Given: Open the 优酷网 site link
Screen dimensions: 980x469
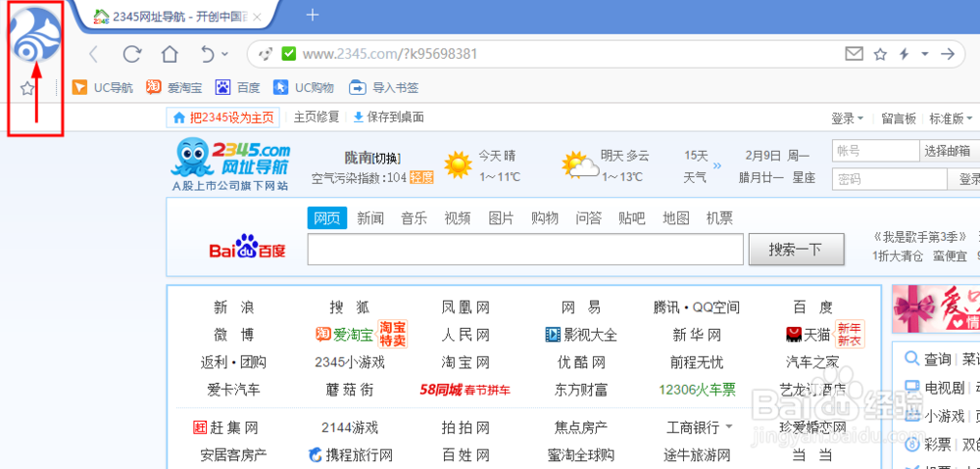Looking at the screenshot, I should point(581,362).
